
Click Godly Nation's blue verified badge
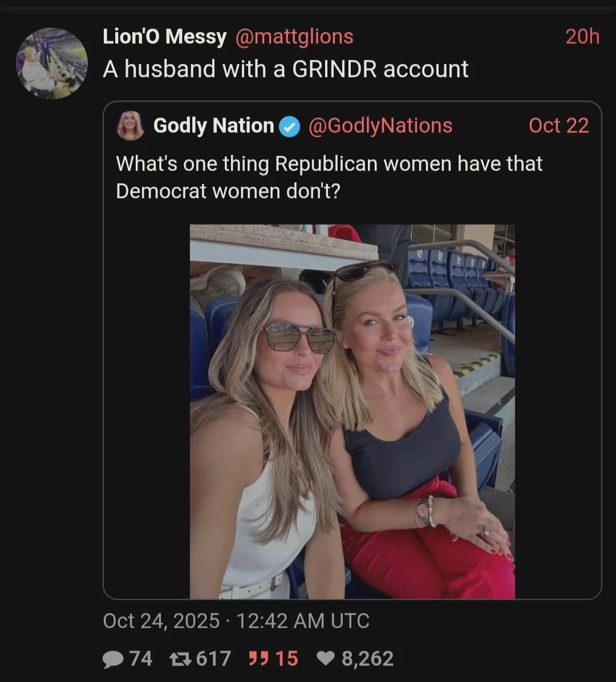[x=290, y=126]
